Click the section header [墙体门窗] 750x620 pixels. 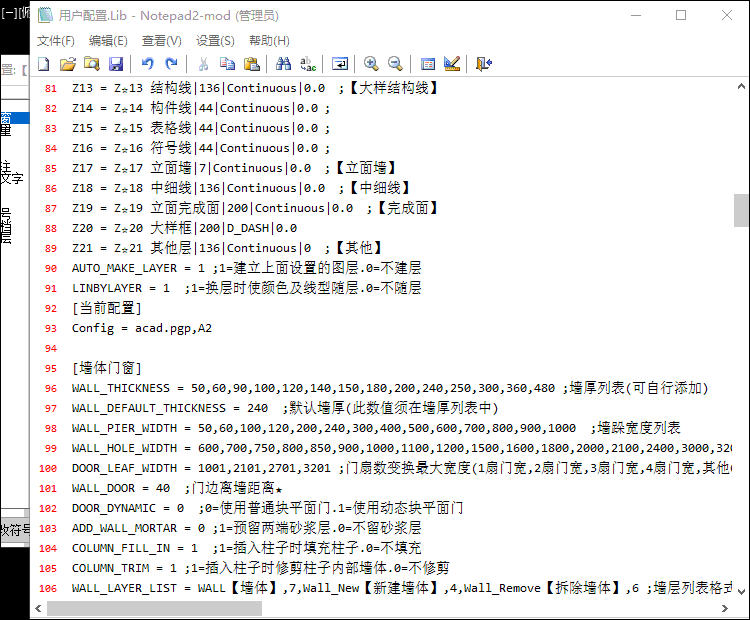click(107, 368)
